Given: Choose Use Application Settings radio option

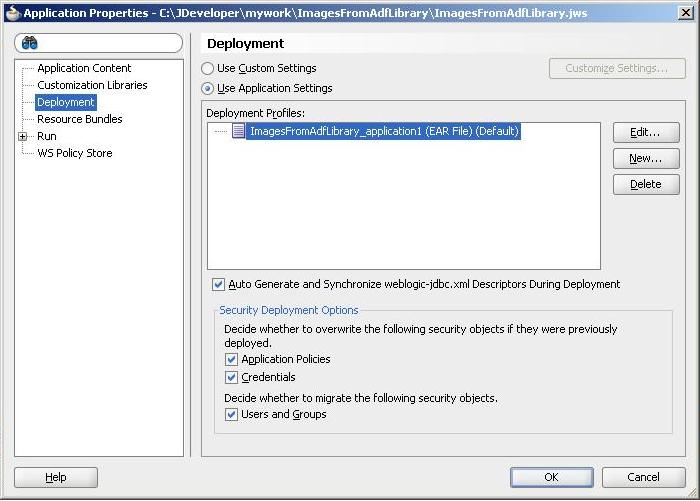Looking at the screenshot, I should 207,88.
